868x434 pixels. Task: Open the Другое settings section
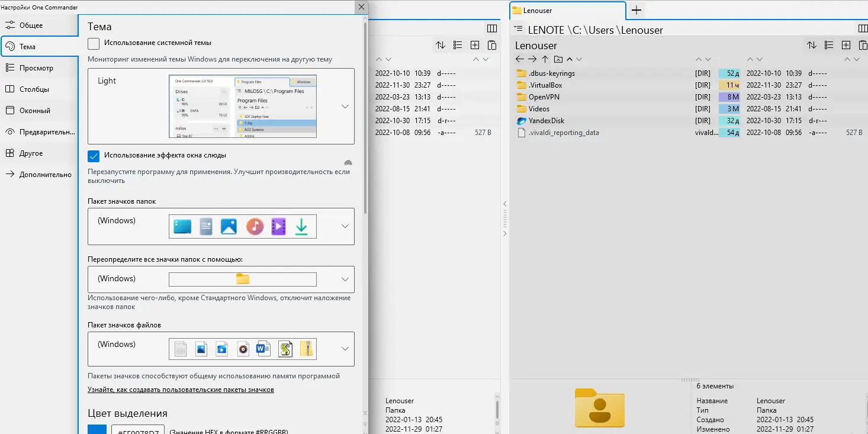coord(39,153)
